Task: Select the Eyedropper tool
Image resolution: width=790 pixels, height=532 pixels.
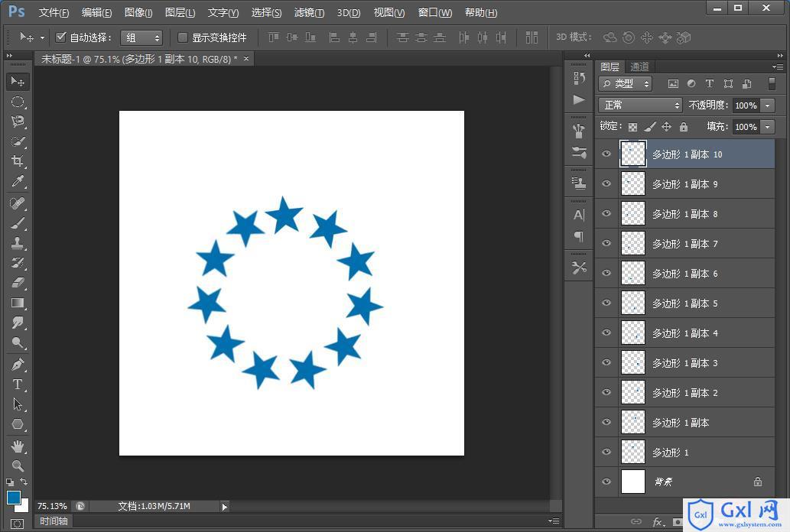Action: pos(18,181)
